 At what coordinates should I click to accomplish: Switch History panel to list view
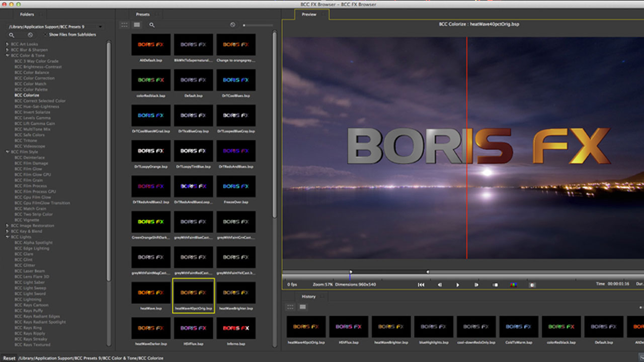click(x=303, y=307)
